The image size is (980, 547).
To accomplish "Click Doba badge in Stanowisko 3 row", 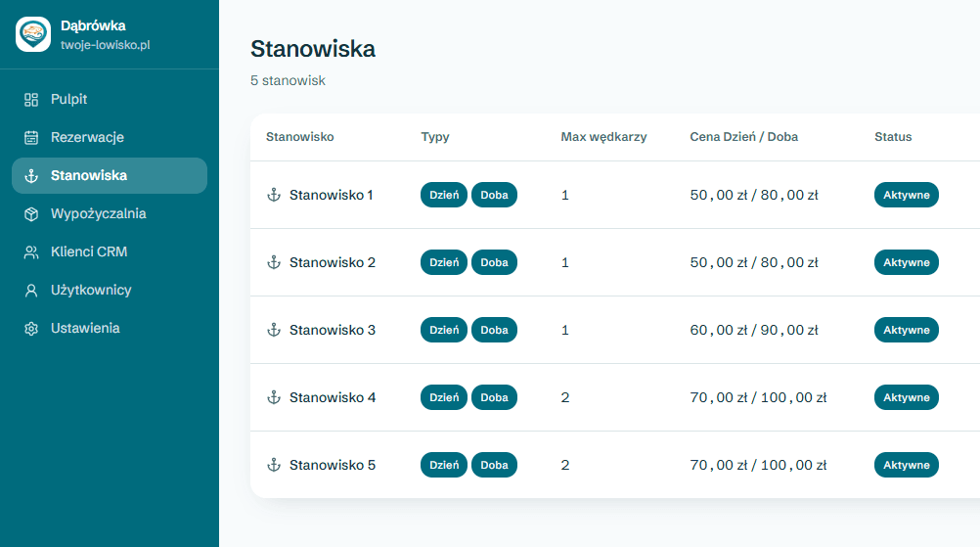I will [x=494, y=330].
